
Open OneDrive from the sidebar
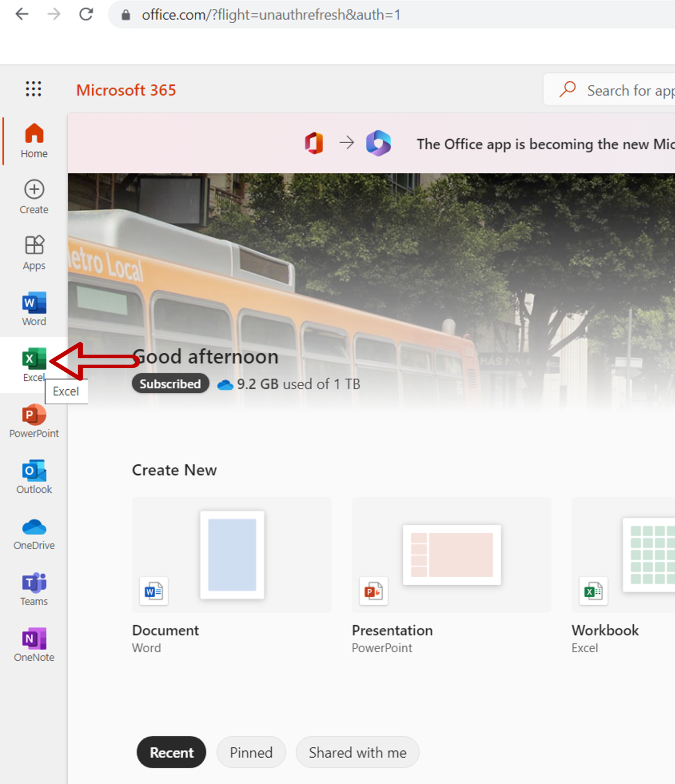click(34, 533)
